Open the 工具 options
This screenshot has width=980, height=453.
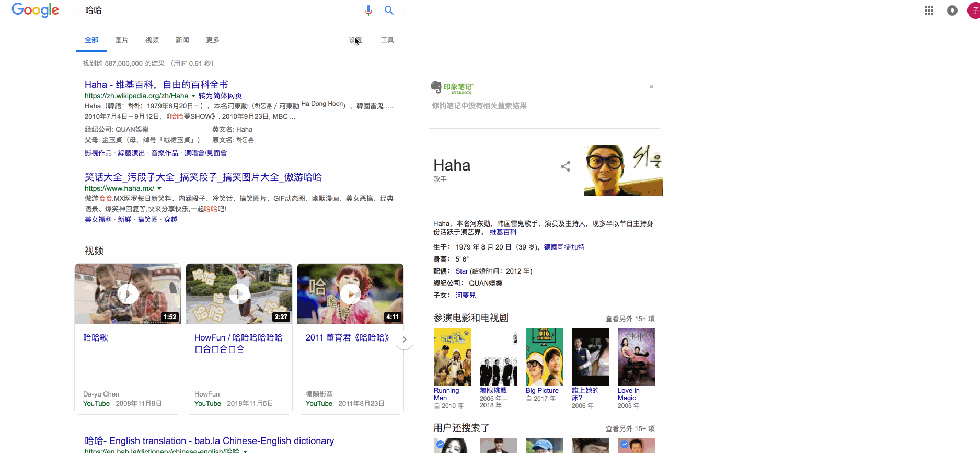coord(387,40)
